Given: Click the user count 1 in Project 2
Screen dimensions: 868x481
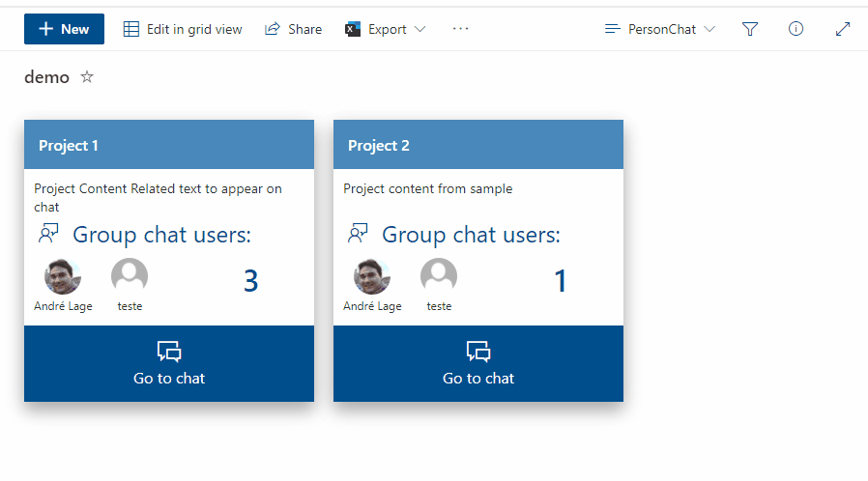Looking at the screenshot, I should click(561, 281).
